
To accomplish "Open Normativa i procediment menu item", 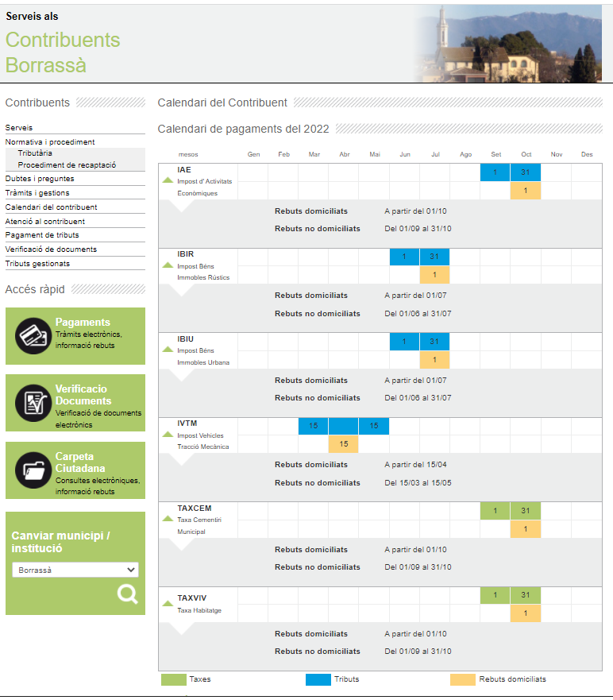I will pyautogui.click(x=50, y=142).
